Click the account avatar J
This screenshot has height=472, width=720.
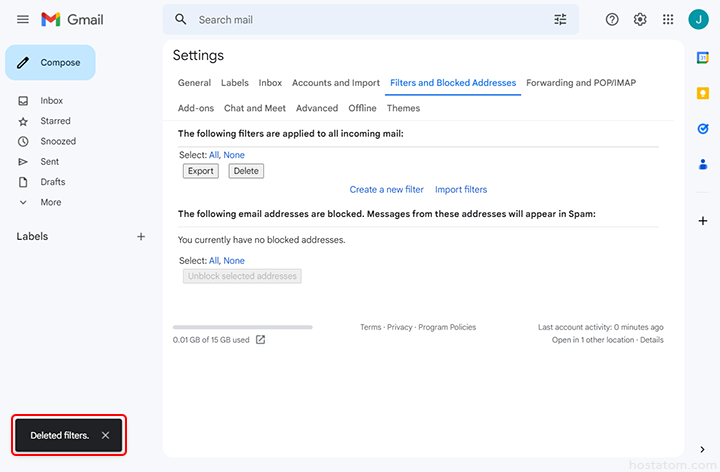coord(698,20)
